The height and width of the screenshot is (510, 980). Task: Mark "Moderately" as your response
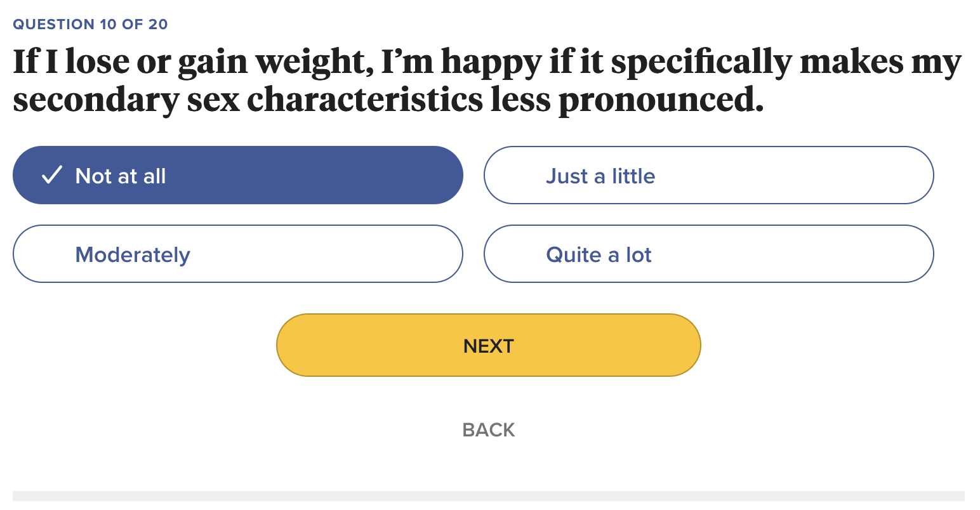237,254
